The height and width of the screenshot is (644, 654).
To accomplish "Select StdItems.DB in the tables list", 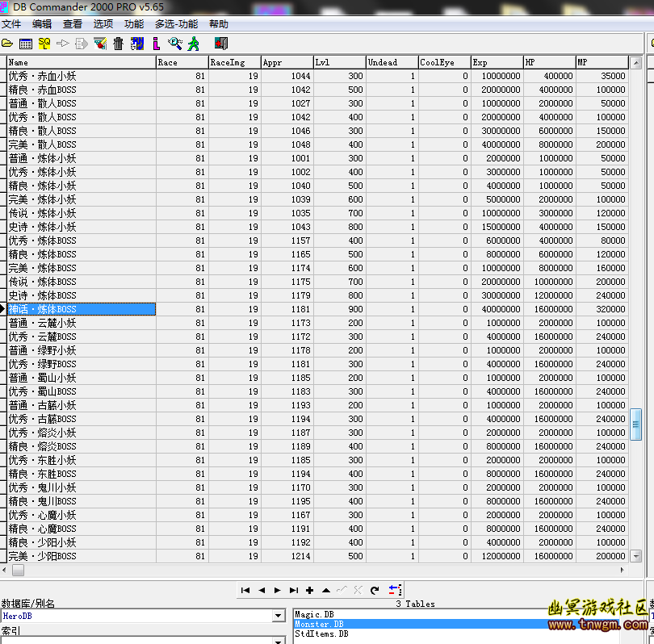I will 321,634.
